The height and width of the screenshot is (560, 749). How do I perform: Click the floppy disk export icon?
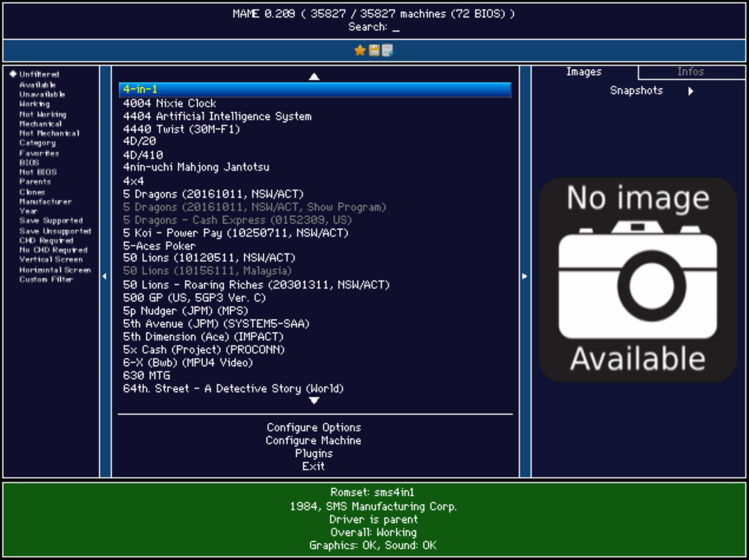pos(374,50)
